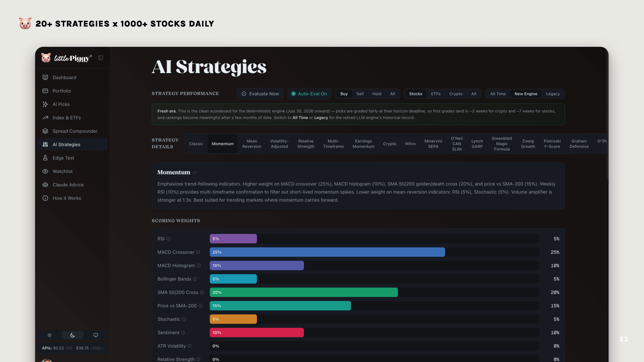Screen dimensions: 644x362
Task: Click the Bollinger Bands info icon
Action: pos(195,279)
